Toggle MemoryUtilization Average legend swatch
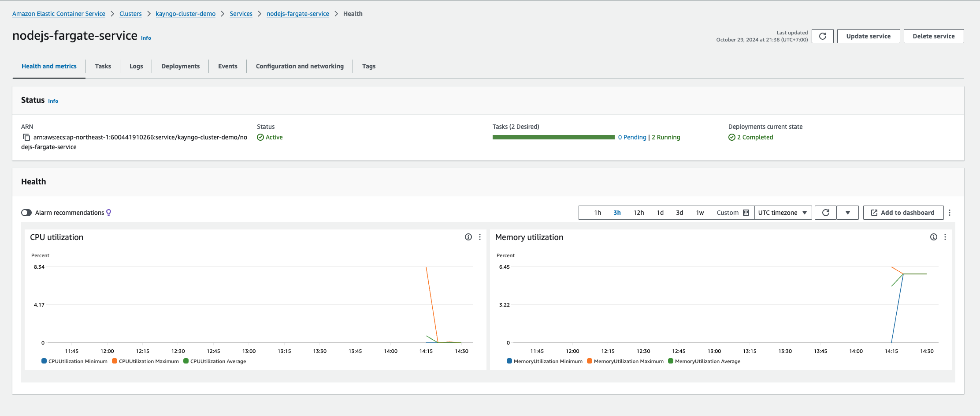The image size is (980, 416). click(671, 361)
